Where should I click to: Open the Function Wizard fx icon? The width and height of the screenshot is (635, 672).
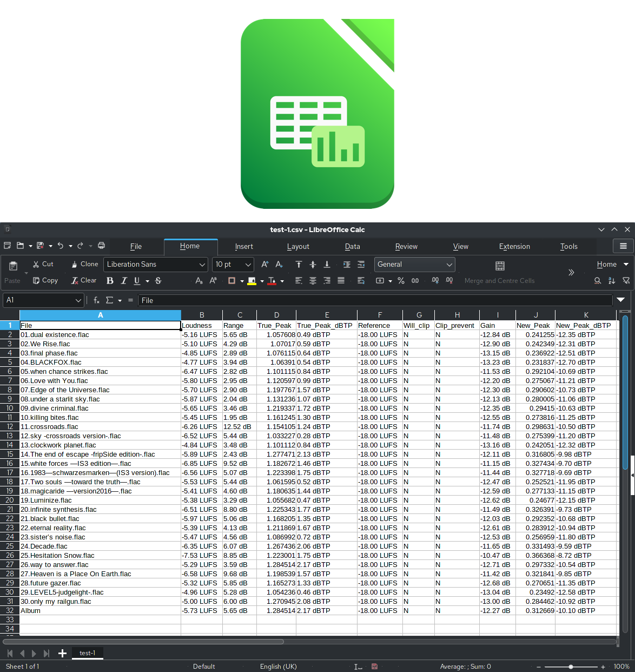pyautogui.click(x=96, y=300)
